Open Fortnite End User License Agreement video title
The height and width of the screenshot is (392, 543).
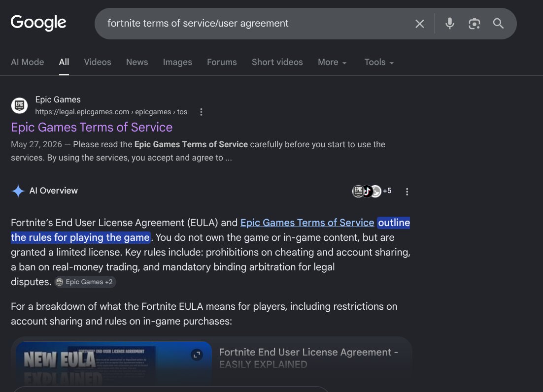tap(308, 358)
